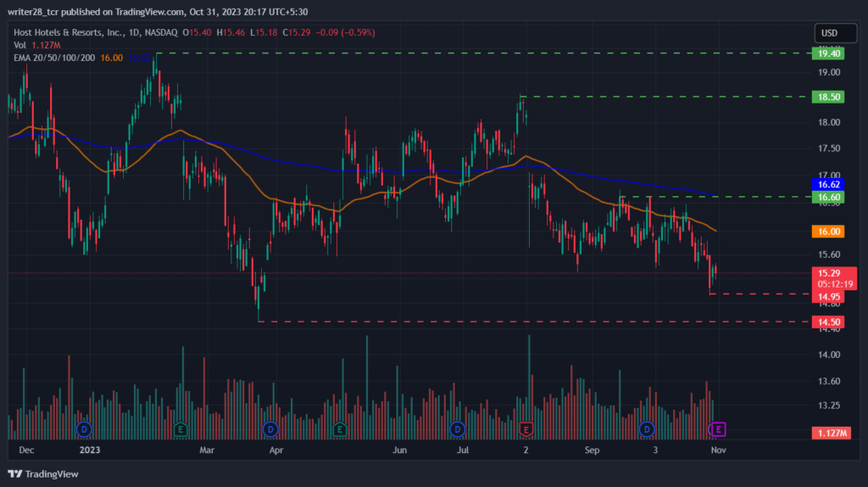Click the 19.00 price axis tick
The width and height of the screenshot is (868, 487).
(829, 73)
